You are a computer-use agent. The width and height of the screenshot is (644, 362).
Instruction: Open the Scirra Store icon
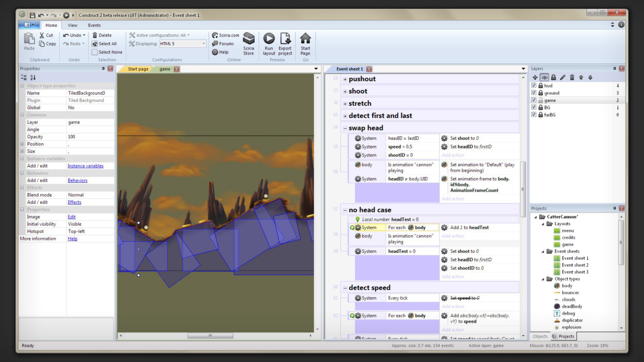[249, 39]
